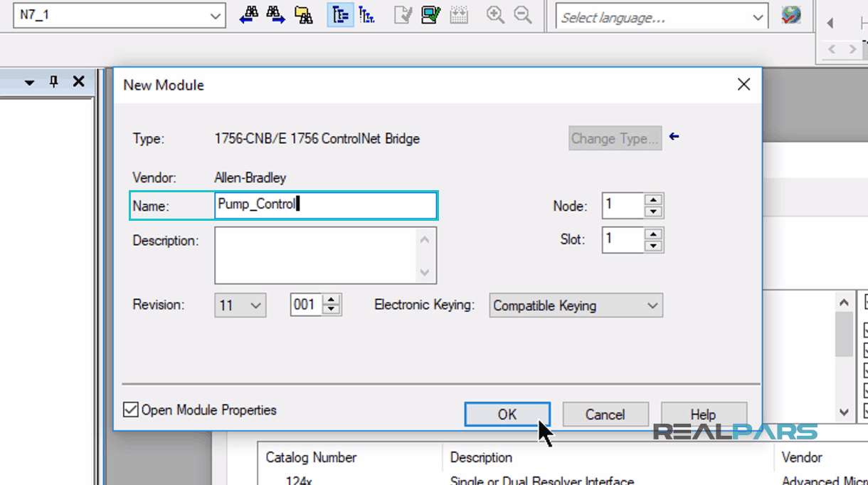
Task: Click the 1756-CNB/E 1756 ControlNet Bridge type text
Action: point(317,139)
